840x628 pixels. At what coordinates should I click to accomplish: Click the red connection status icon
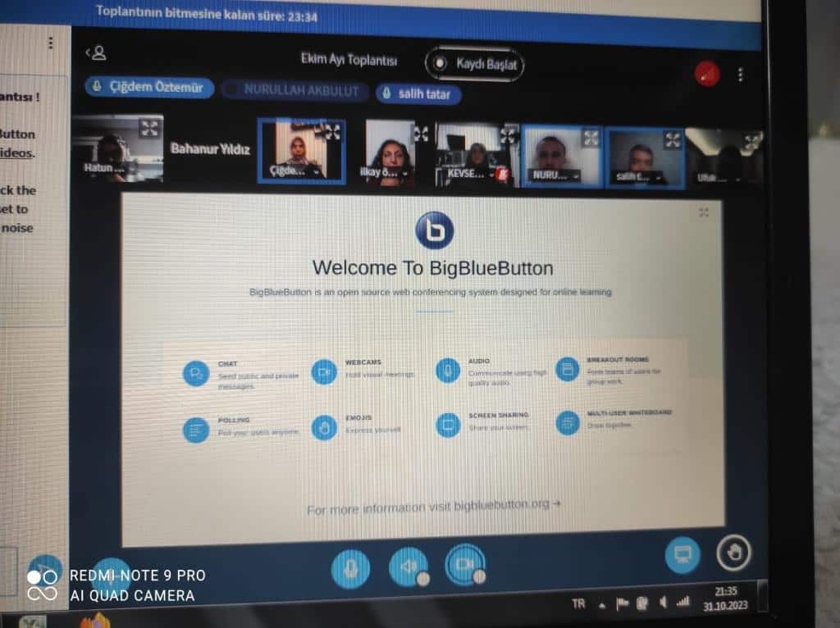point(707,74)
